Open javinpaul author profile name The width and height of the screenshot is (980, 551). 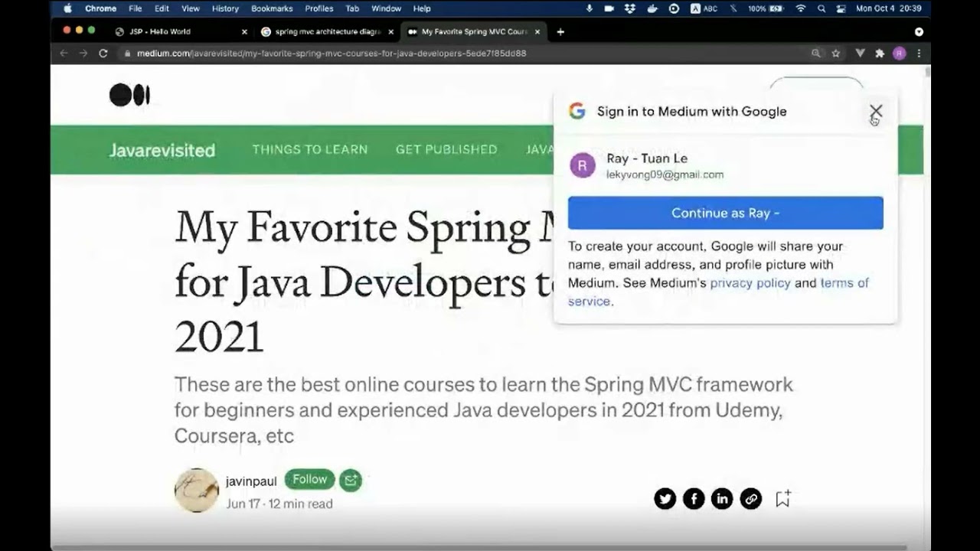point(251,481)
